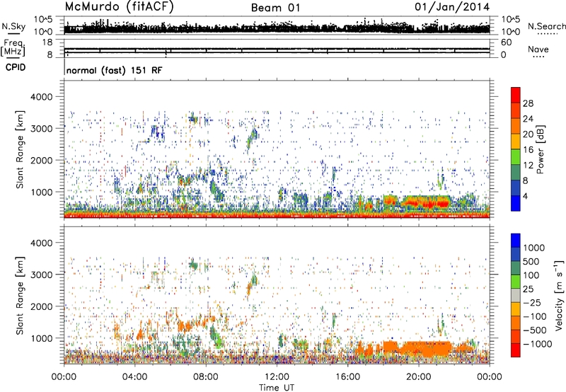Click the orange velocity patch near 20:00
This screenshot has height=392, width=566.
426,348
